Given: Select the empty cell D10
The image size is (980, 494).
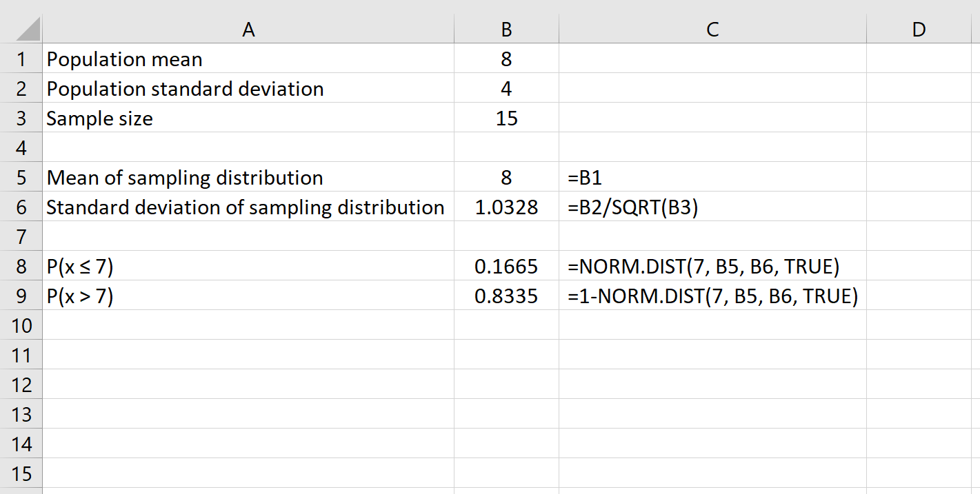Looking at the screenshot, I should 918,325.
